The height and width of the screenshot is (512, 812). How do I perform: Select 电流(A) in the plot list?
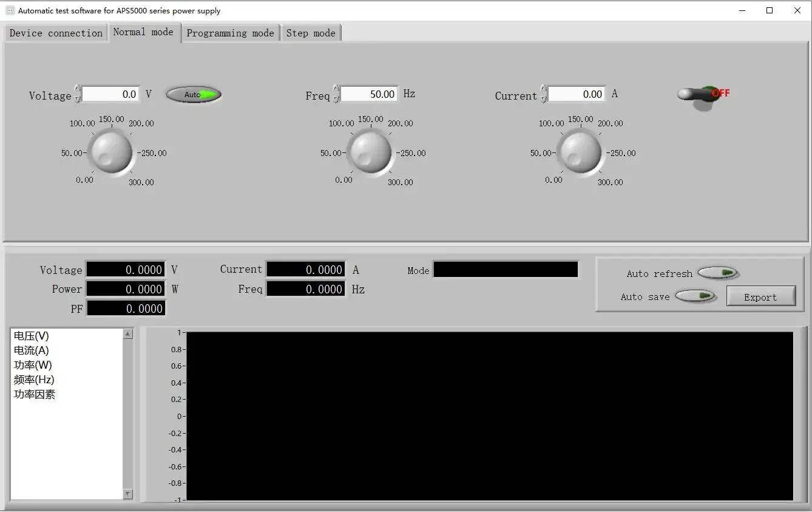(x=32, y=350)
